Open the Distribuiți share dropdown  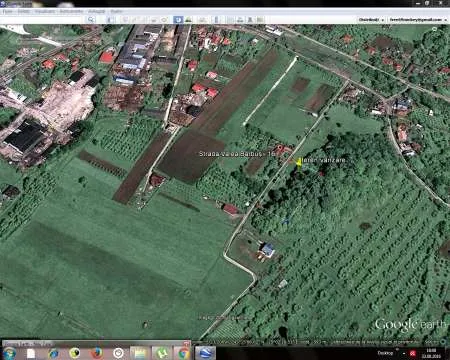pos(371,20)
